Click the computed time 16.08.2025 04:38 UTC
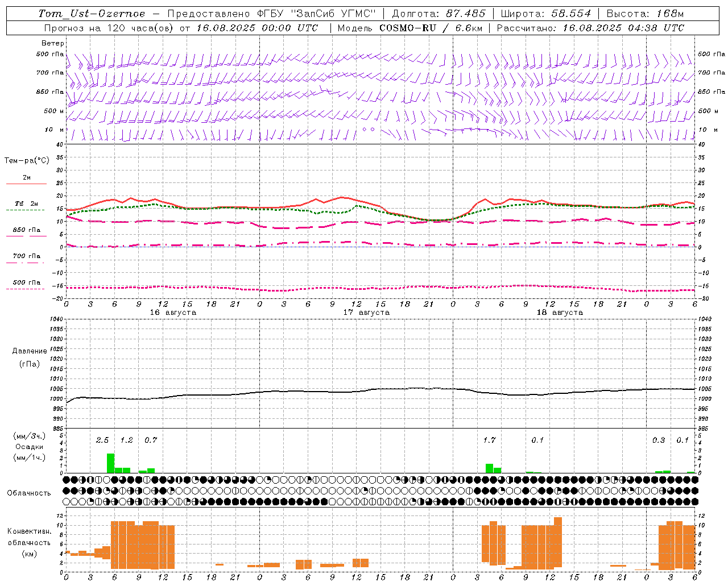 pos(623,28)
